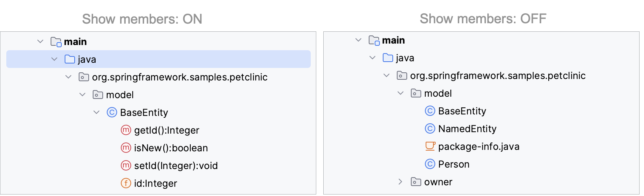Click the field icon beside id:Integer
Screen dimensions: 644x196
(126, 183)
